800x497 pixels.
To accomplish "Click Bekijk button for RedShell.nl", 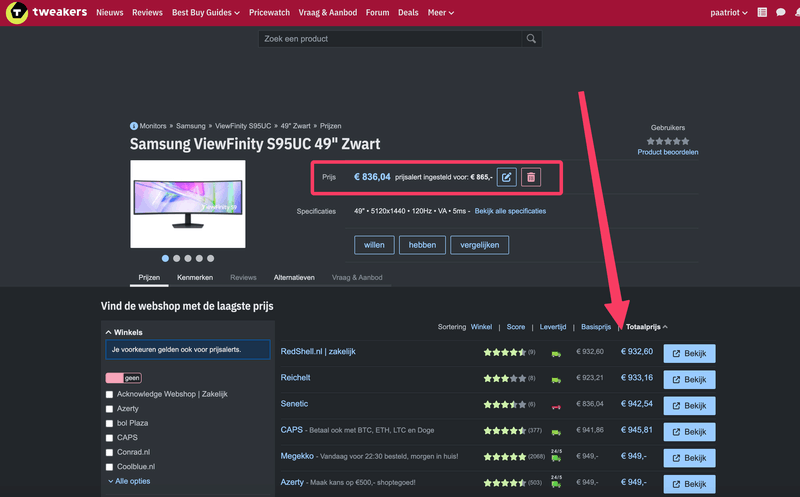I will [689, 354].
